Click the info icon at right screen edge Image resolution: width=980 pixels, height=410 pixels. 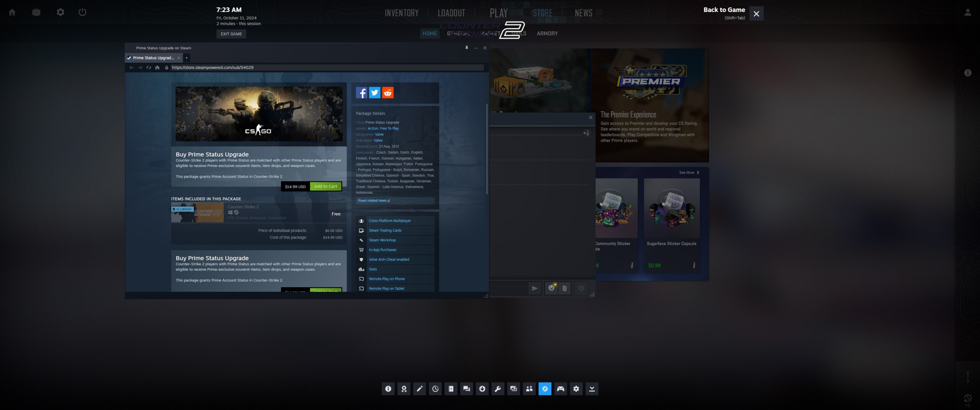click(968, 73)
